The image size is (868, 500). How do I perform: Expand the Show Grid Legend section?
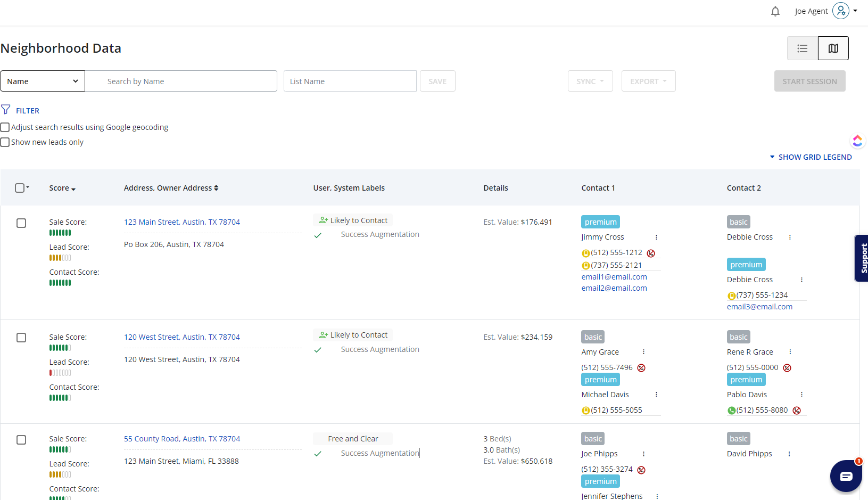[811, 157]
